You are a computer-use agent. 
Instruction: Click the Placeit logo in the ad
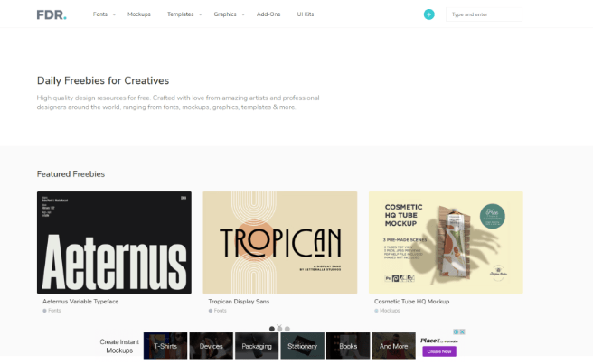(438, 341)
